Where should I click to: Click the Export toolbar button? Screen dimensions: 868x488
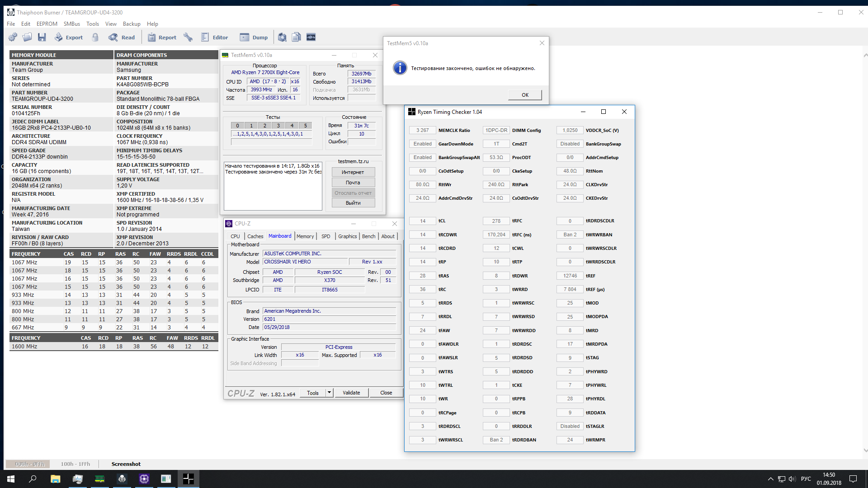tap(69, 38)
